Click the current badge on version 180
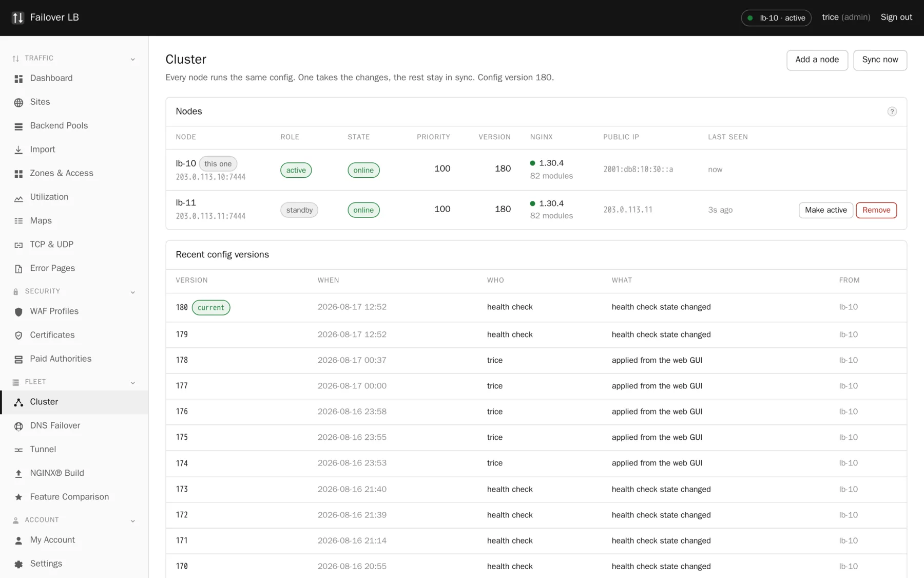Image resolution: width=924 pixels, height=578 pixels. click(211, 307)
